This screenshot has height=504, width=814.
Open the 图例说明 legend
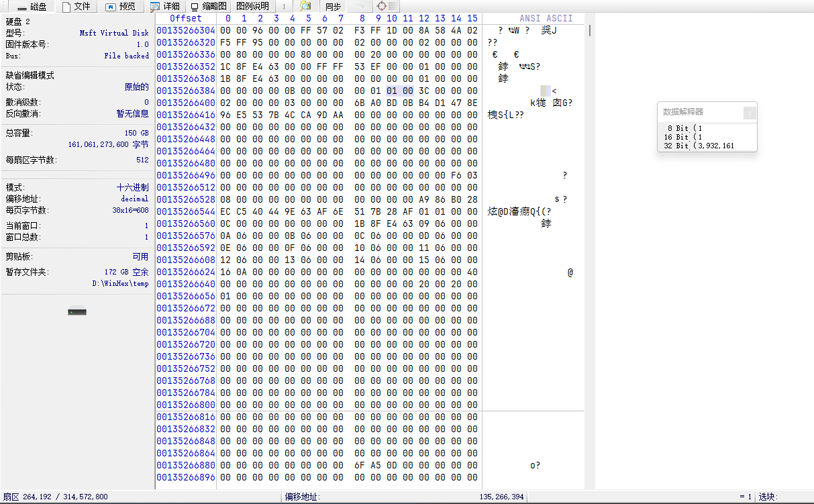[253, 7]
